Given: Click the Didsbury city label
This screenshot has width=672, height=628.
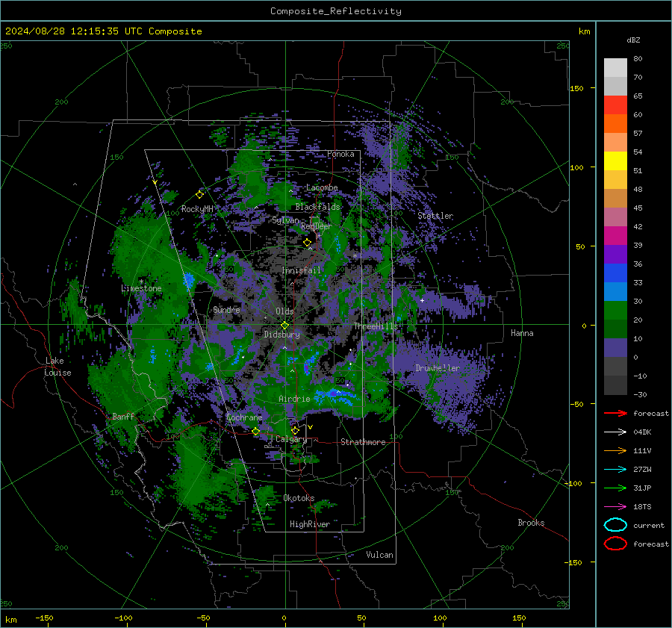Looking at the screenshot, I should [x=281, y=335].
